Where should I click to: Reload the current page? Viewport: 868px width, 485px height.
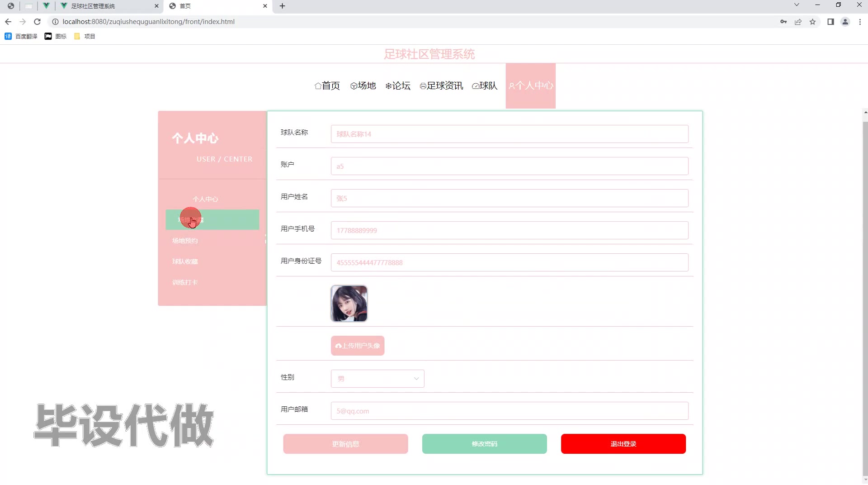38,22
